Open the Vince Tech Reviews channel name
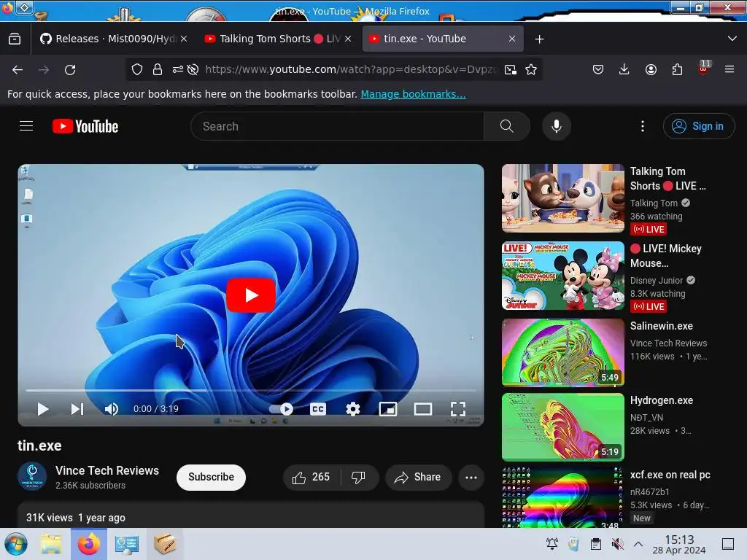The width and height of the screenshot is (747, 560). point(107,470)
